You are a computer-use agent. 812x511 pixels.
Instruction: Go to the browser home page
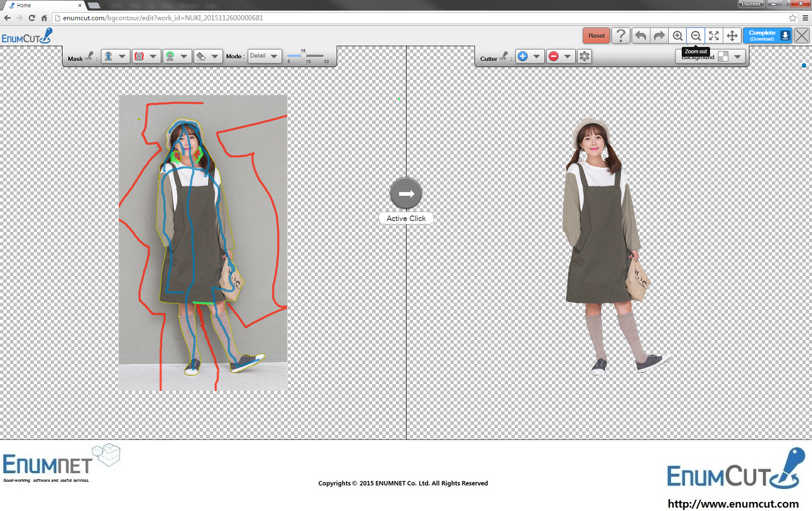coord(45,18)
